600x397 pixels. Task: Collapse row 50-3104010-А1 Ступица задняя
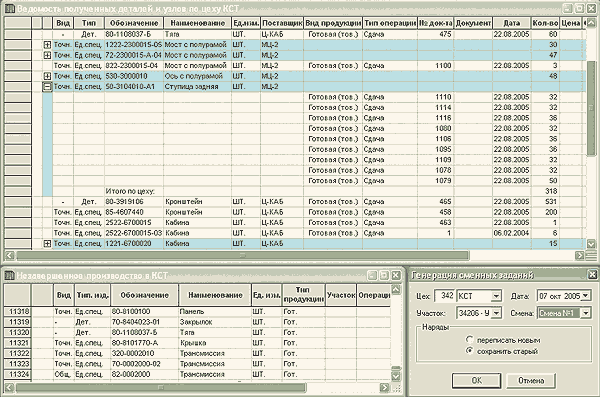[x=47, y=87]
